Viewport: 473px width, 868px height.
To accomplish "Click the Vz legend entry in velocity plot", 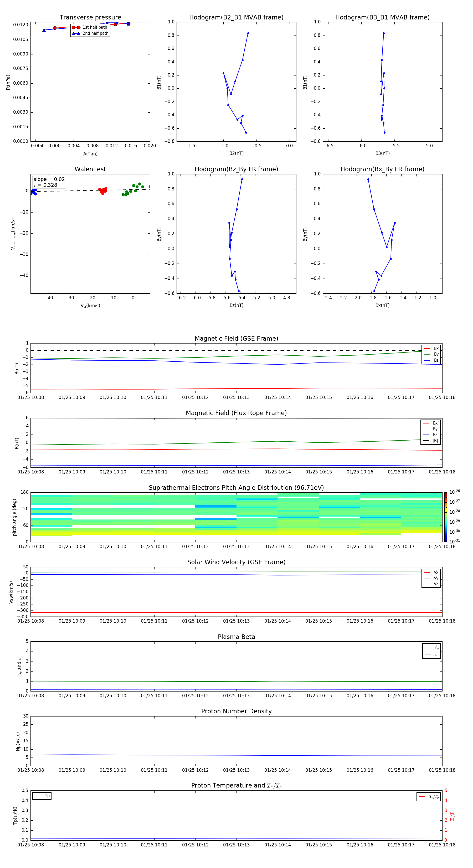I will coord(431,584).
